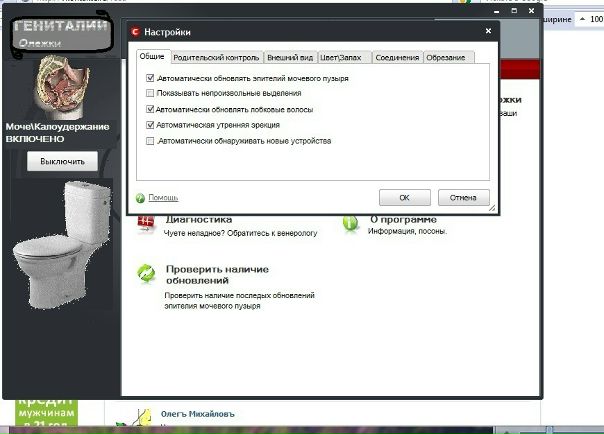The width and height of the screenshot is (604, 434).
Task: Enable Показывать непроизвольные выделения checkbox
Action: (150, 93)
